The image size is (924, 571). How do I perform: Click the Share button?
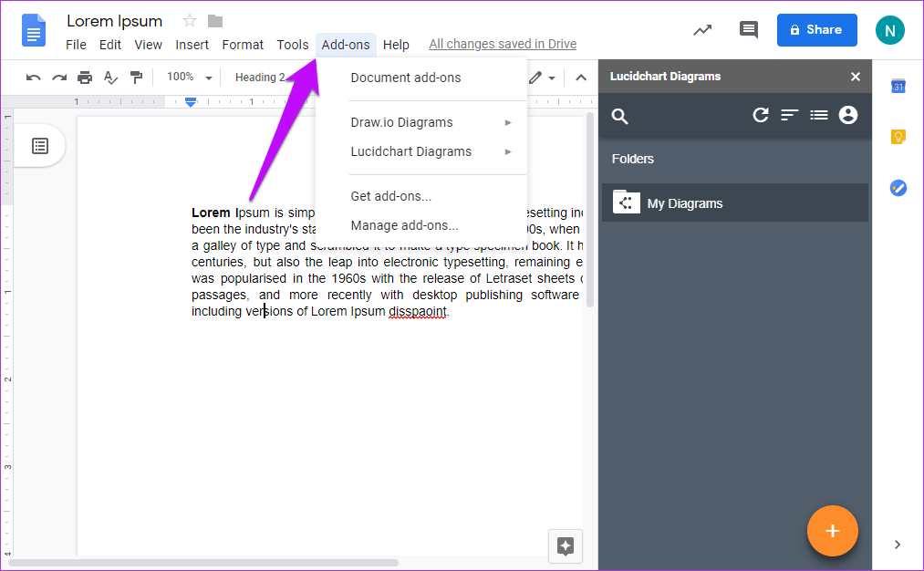tap(816, 30)
